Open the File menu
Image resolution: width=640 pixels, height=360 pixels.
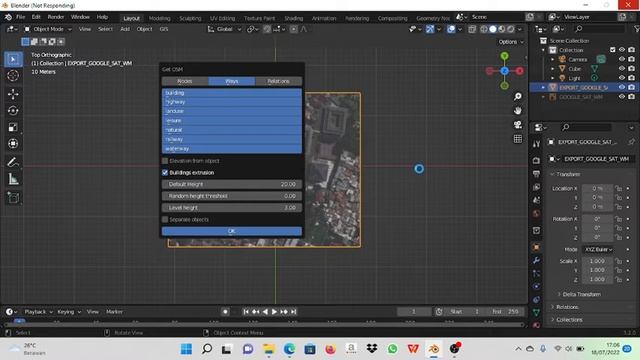pyautogui.click(x=20, y=17)
